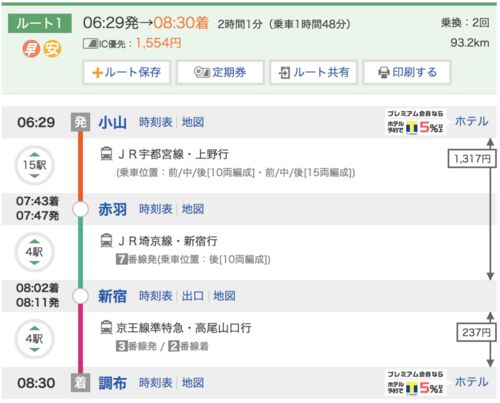Click the train icon for JR埼京線
The image size is (500, 403).
coord(106,241)
